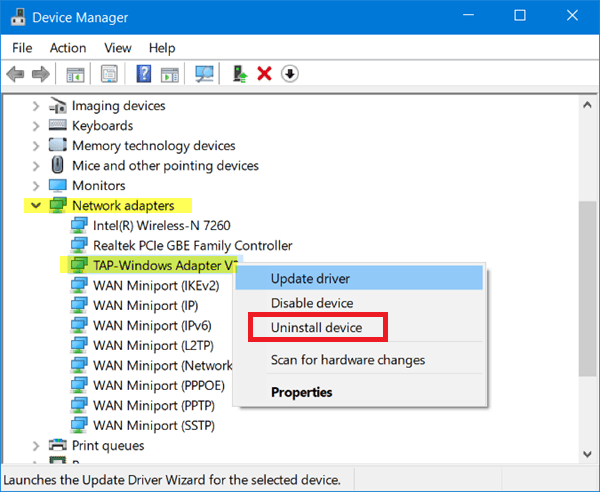
Task: Select WAN Miniport (IPv6) row
Action: pos(152,325)
